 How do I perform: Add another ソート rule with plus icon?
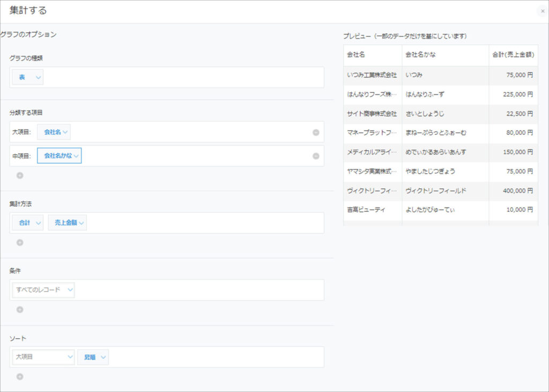[20, 376]
